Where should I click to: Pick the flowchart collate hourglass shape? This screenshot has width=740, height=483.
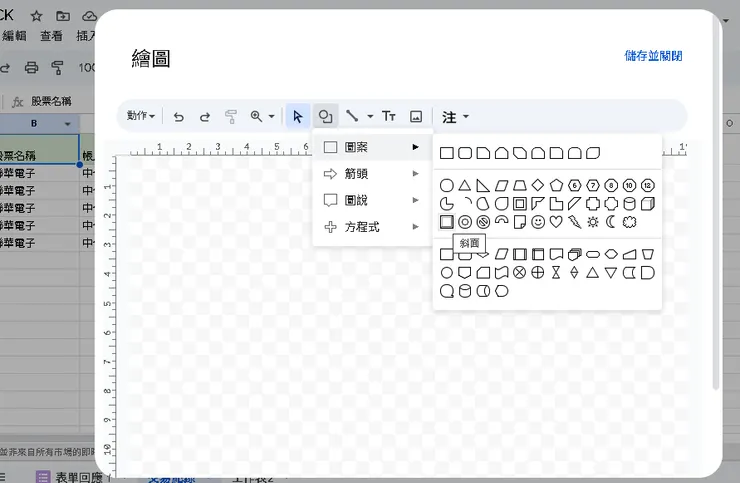pyautogui.click(x=556, y=272)
